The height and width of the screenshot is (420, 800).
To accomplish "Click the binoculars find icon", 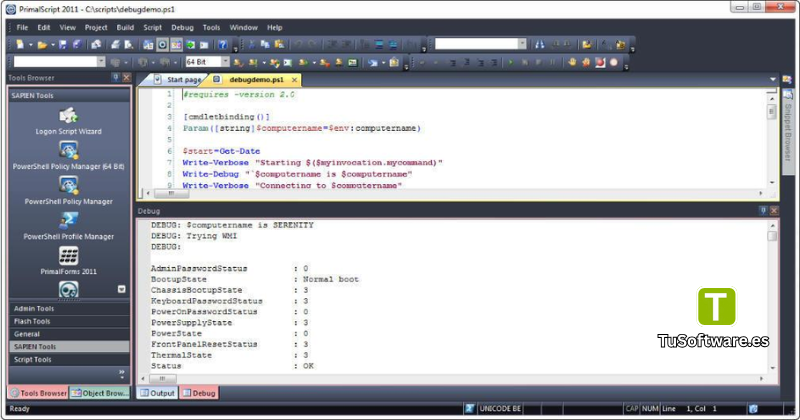I will (539, 45).
